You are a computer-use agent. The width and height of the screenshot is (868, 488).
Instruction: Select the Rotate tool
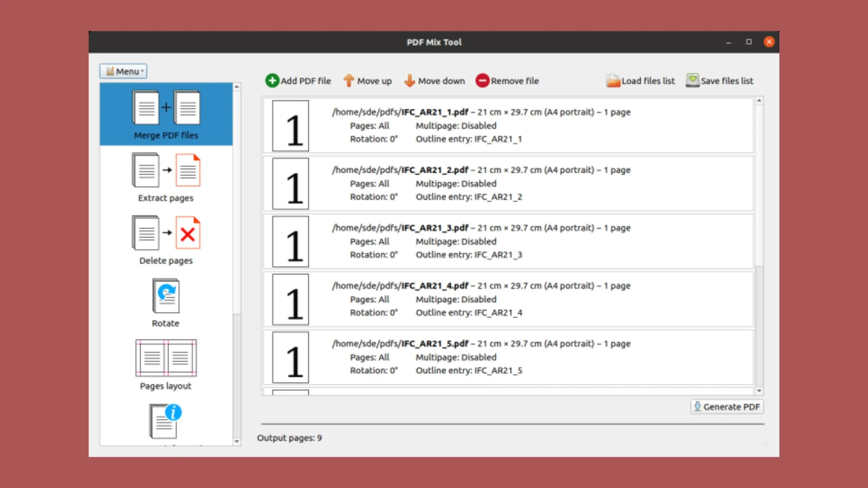[x=165, y=301]
